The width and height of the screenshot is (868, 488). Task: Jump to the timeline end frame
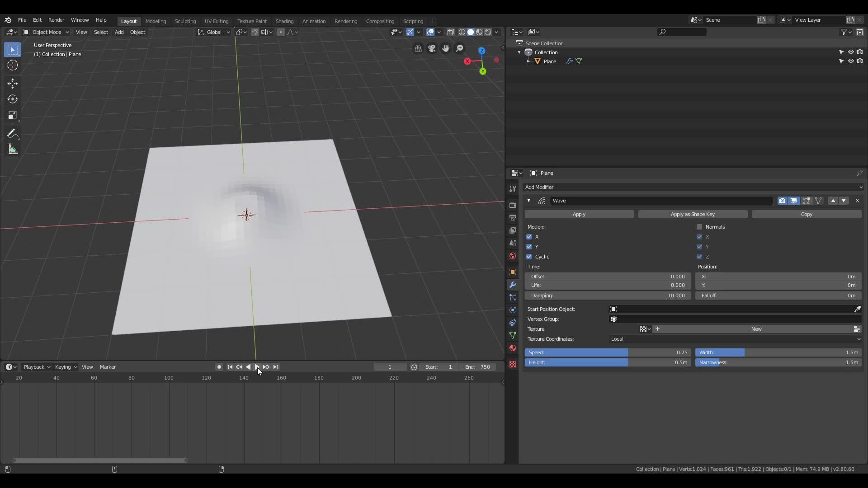tap(276, 367)
